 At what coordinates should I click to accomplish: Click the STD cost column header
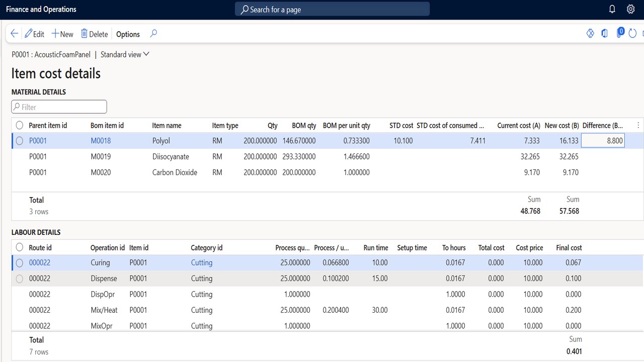(401, 125)
